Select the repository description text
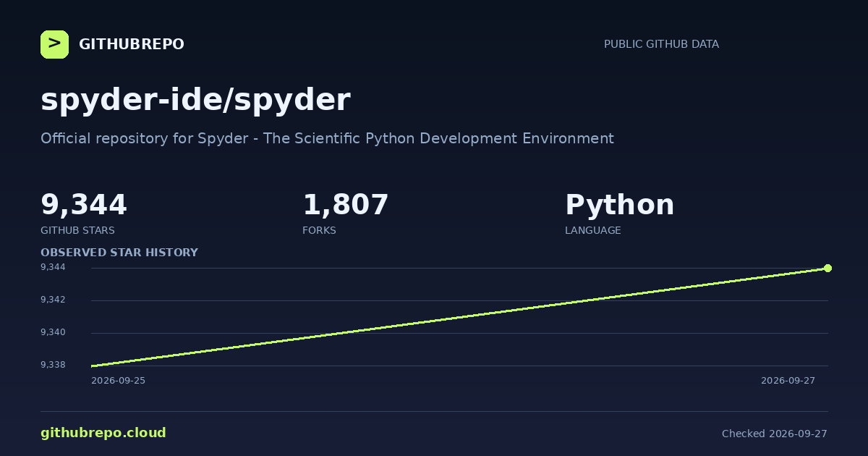Image resolution: width=868 pixels, height=456 pixels. [327, 138]
